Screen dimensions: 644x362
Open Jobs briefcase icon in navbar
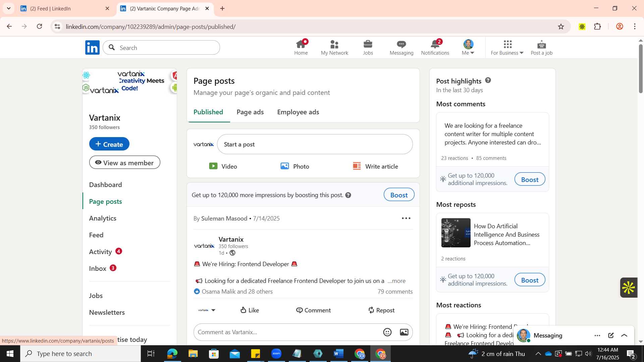tap(368, 47)
